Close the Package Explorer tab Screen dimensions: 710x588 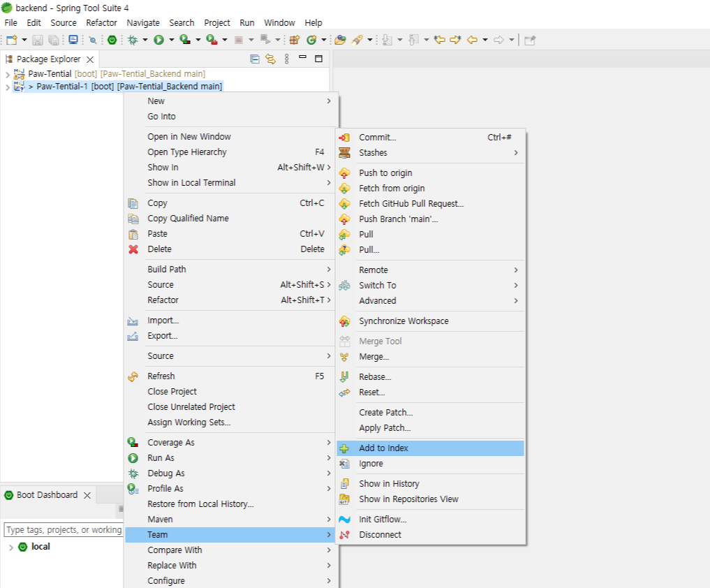90,59
